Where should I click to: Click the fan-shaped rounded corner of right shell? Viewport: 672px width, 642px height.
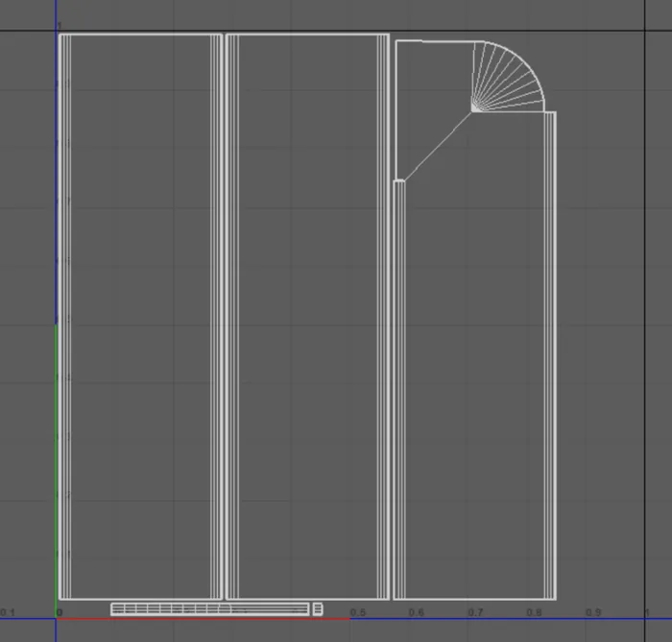coord(508,77)
